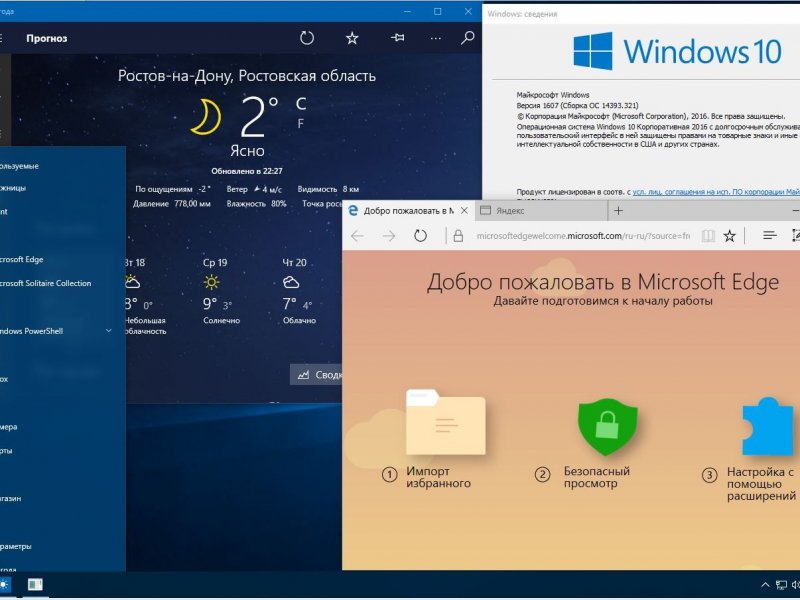
Task: Open the Edge Hub lines icon
Action: click(769, 235)
